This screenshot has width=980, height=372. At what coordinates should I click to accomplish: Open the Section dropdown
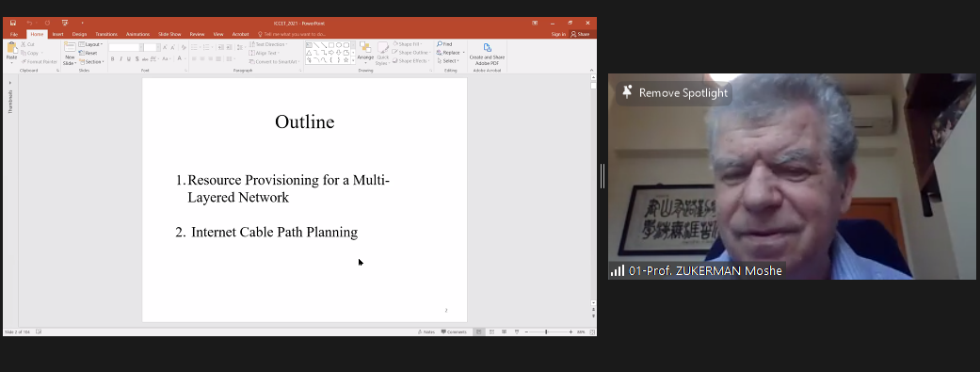[x=90, y=62]
